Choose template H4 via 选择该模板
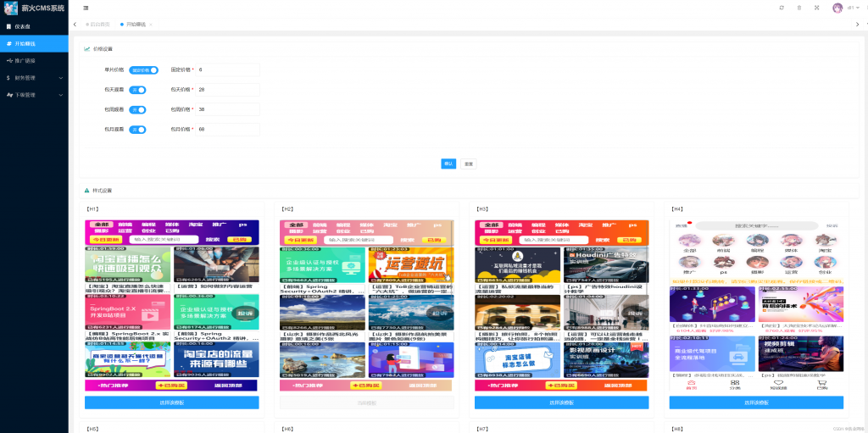The height and width of the screenshot is (433, 868). click(756, 402)
